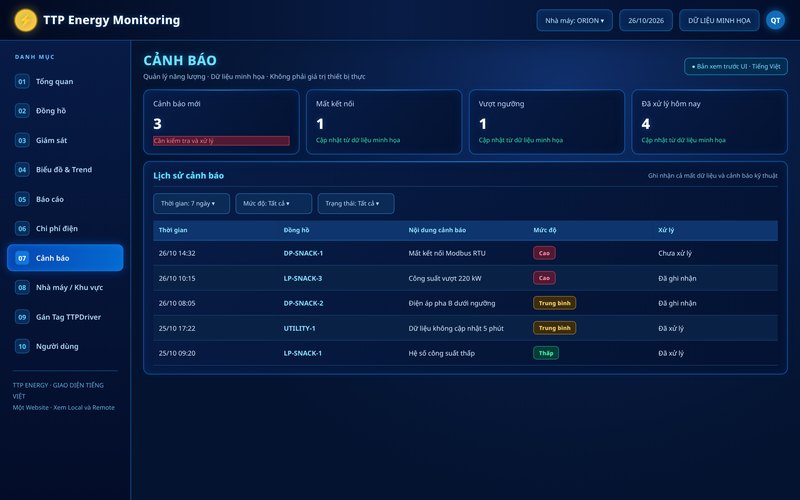Switch to Biểu đồ & Trend page
800x500 pixels.
tap(65, 170)
